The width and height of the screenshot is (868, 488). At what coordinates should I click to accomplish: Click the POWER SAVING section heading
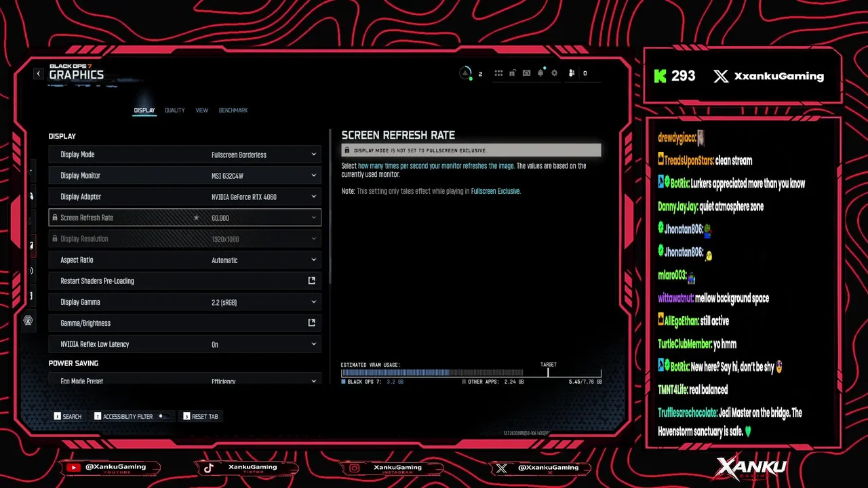point(73,363)
